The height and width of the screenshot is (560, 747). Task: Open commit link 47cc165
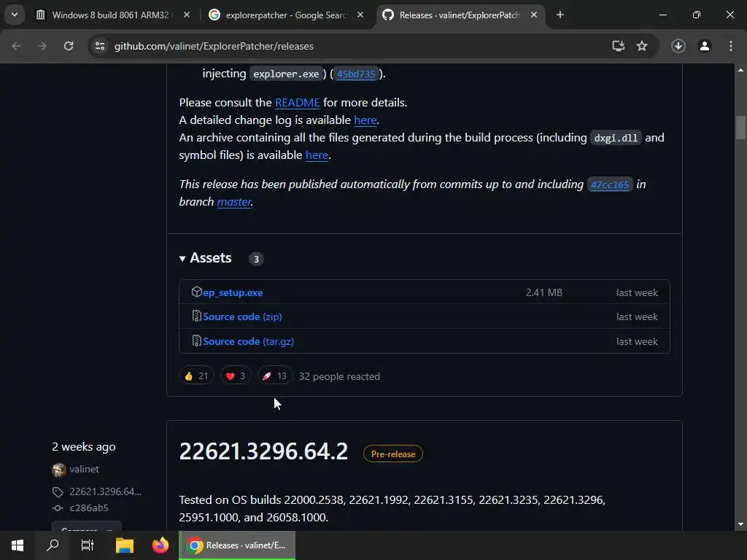[x=610, y=184]
